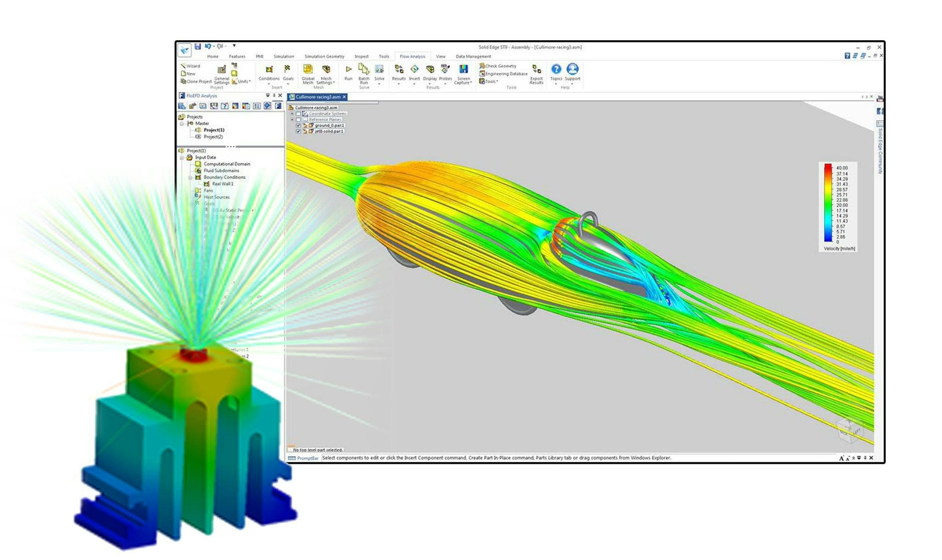This screenshot has width=942, height=560.
Task: Switch to the View ribbon tab
Action: coord(440,57)
